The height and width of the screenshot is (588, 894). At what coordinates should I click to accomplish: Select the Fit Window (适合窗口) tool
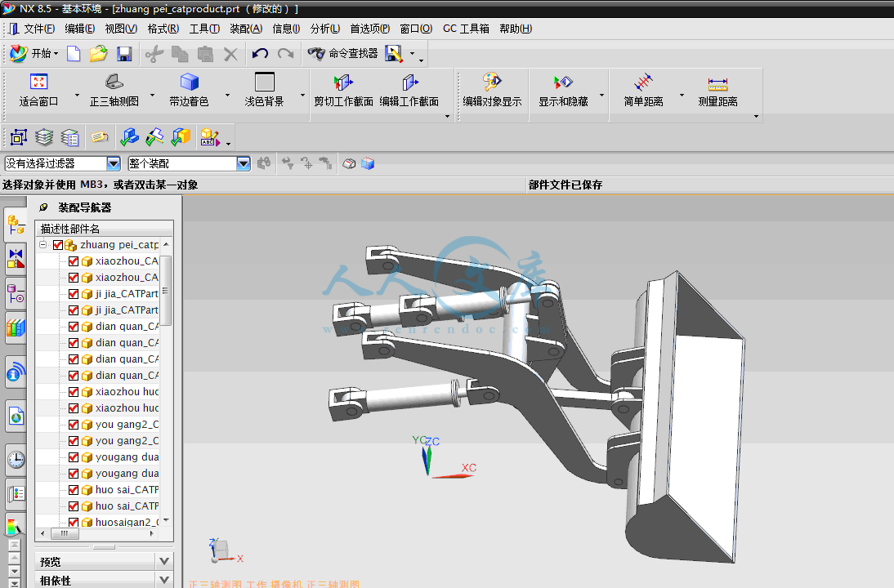point(38,82)
